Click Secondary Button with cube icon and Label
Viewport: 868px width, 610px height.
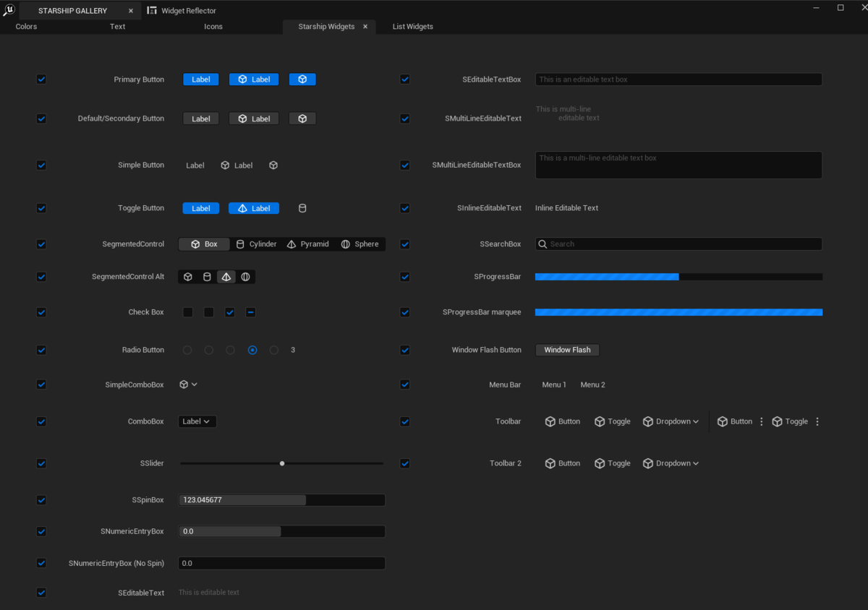(254, 119)
